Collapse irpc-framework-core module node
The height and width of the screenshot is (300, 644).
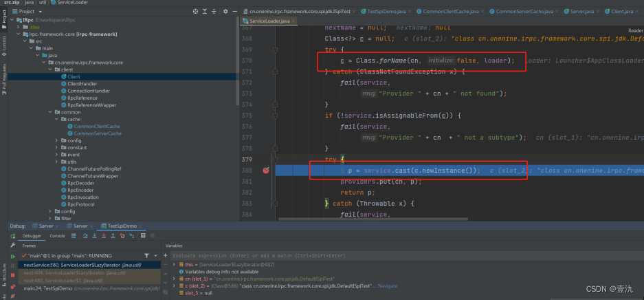[x=19, y=34]
